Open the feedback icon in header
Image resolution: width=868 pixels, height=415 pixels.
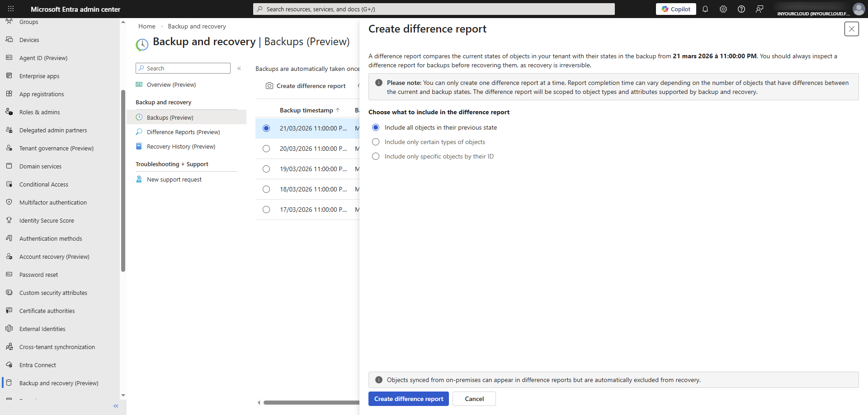point(759,9)
